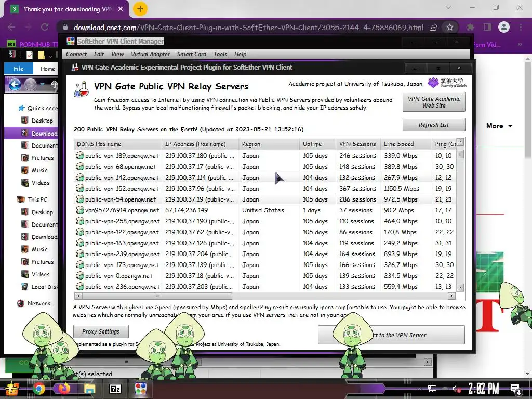Sort by VPN Sessions column header
532x399 pixels.
(x=358, y=144)
